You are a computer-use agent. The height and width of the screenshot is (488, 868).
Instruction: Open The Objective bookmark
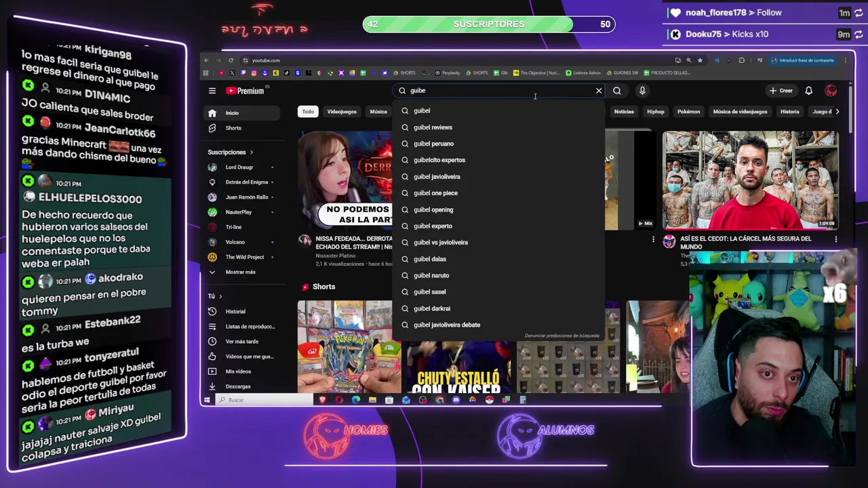536,73
